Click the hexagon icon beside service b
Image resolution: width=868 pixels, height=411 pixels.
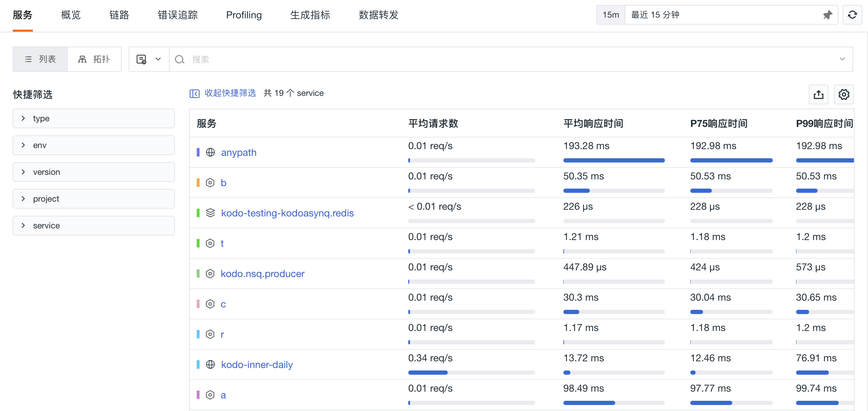[210, 183]
